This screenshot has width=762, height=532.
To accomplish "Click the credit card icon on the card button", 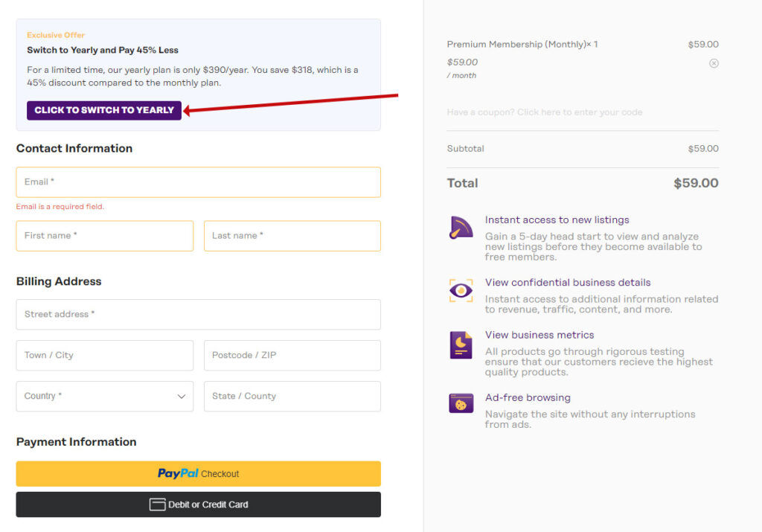I will pos(157,504).
